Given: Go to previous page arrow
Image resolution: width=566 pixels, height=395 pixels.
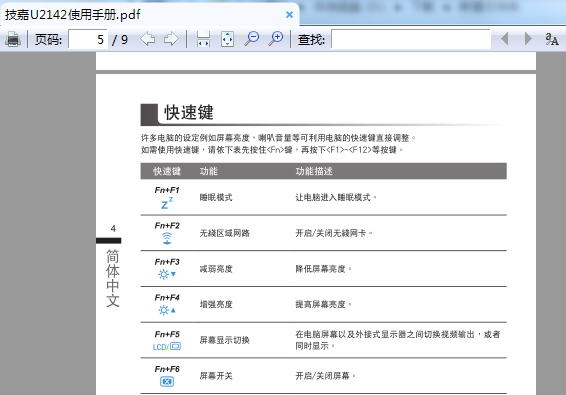Looking at the screenshot, I should click(x=147, y=39).
